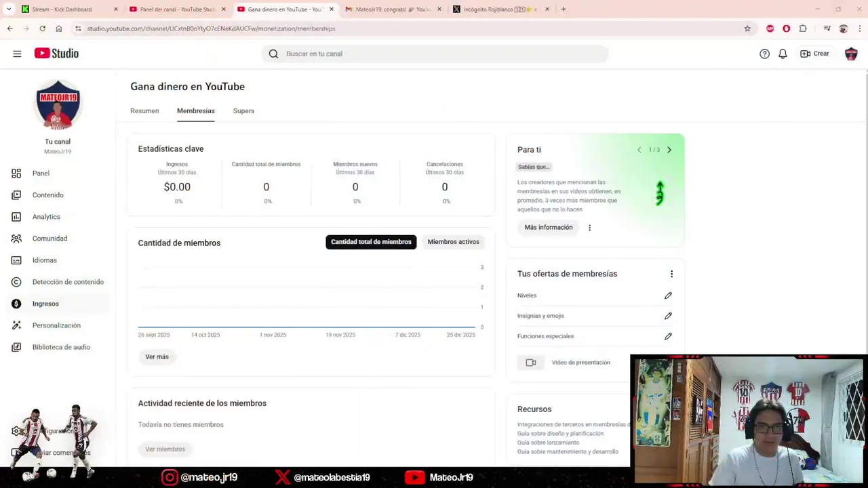This screenshot has width=868, height=488.
Task: Open Guía sobre mantenimiento y desarrollo link
Action: click(x=568, y=451)
